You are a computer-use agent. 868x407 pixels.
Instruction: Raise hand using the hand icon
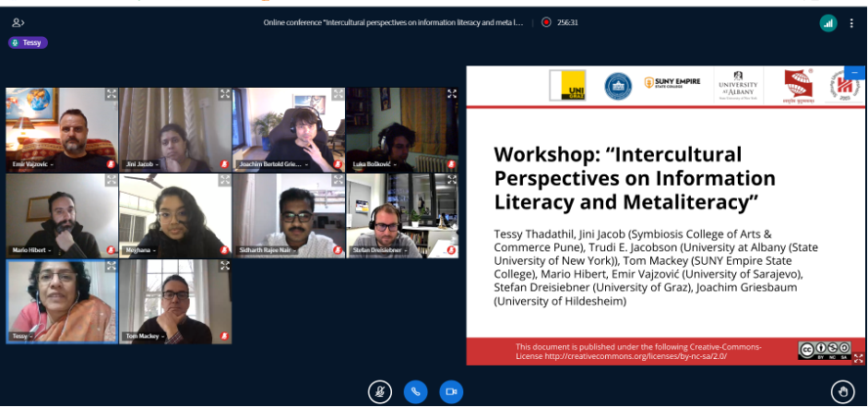click(841, 391)
